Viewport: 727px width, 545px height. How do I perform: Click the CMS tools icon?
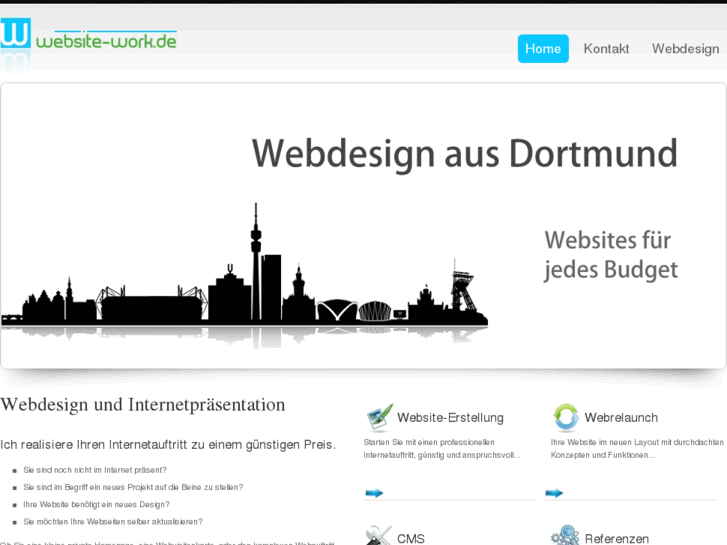[378, 536]
